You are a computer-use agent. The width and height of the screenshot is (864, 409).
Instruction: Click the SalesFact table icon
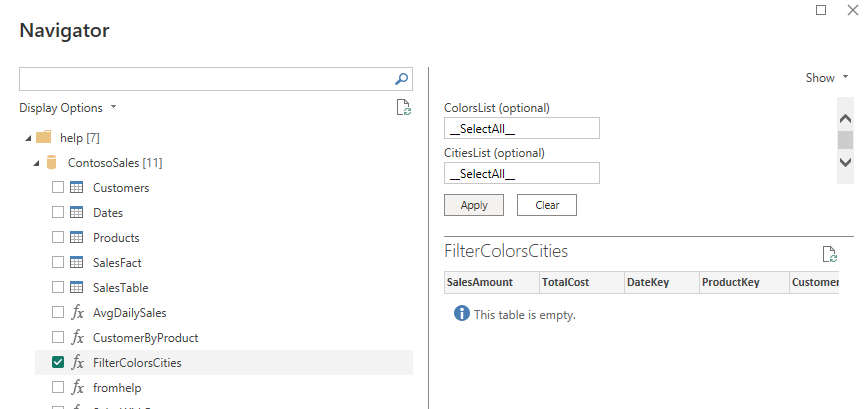tap(77, 262)
